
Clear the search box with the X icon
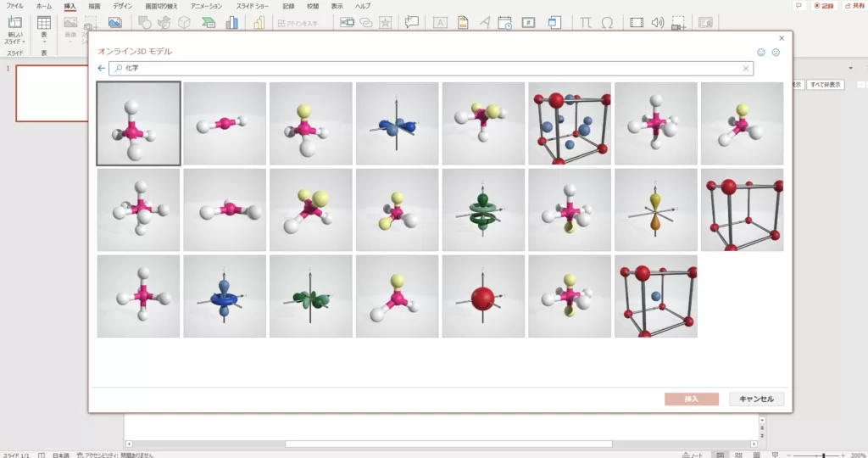[x=746, y=69]
